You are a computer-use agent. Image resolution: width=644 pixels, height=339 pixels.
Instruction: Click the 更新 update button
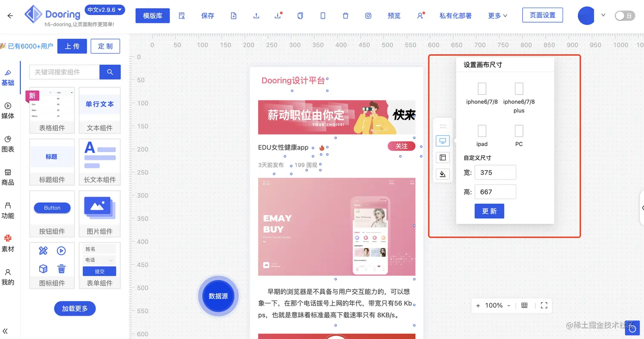pyautogui.click(x=489, y=211)
